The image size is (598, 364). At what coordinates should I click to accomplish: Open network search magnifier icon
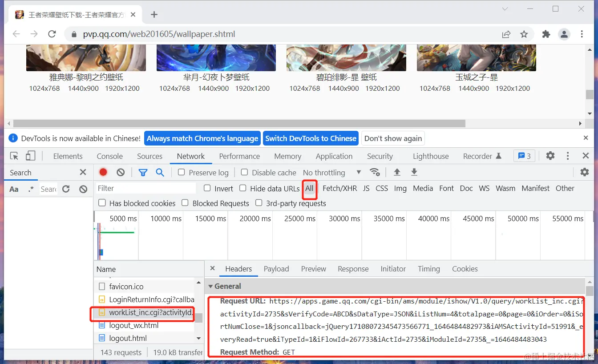pyautogui.click(x=160, y=172)
